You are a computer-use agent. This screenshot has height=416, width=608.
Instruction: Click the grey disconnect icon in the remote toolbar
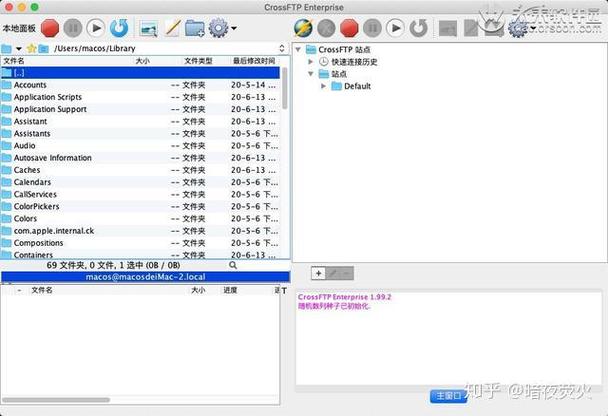point(326,28)
